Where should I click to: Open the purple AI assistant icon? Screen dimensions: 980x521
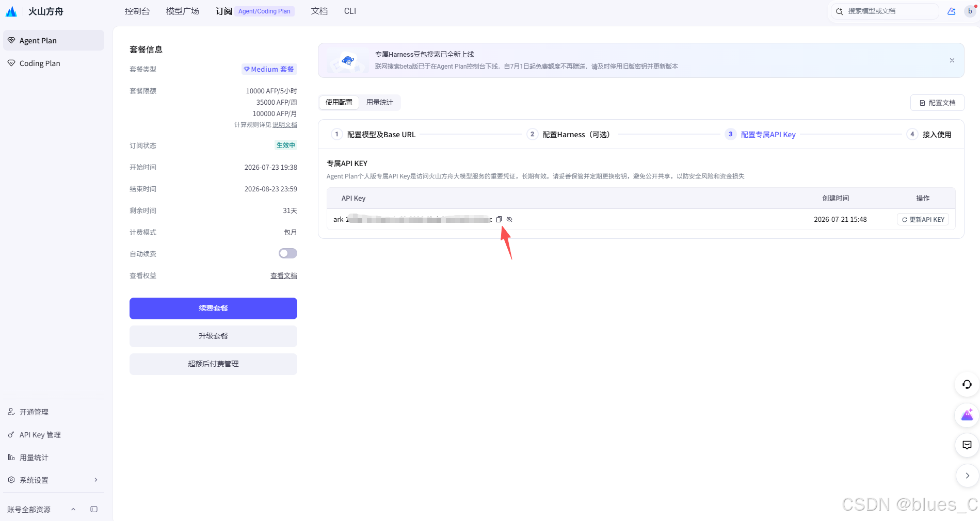tap(967, 415)
